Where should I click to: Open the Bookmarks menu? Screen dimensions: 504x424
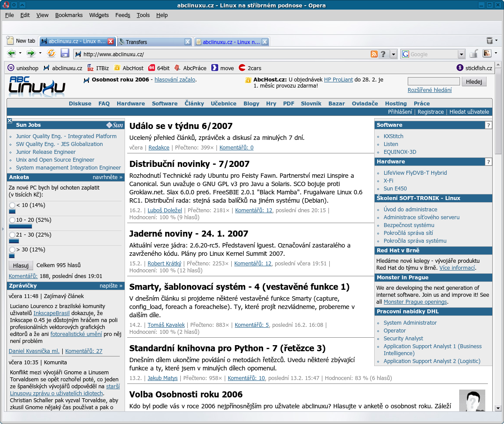coord(69,15)
